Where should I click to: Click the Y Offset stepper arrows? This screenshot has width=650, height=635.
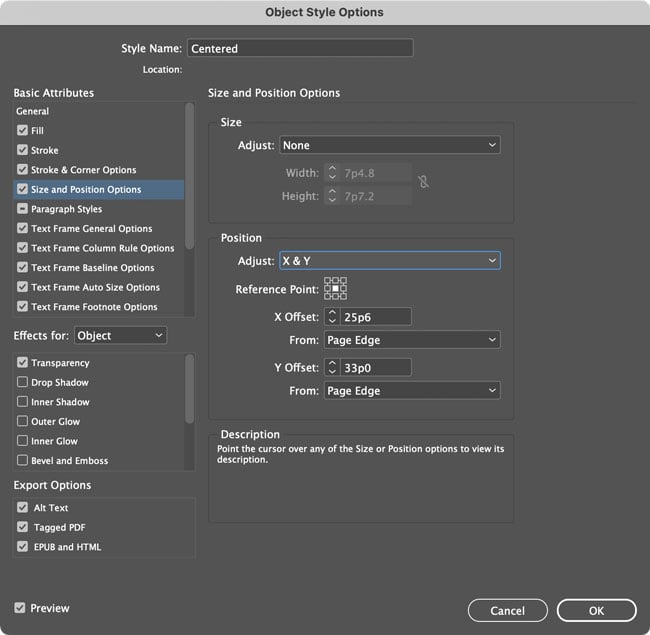(x=332, y=368)
